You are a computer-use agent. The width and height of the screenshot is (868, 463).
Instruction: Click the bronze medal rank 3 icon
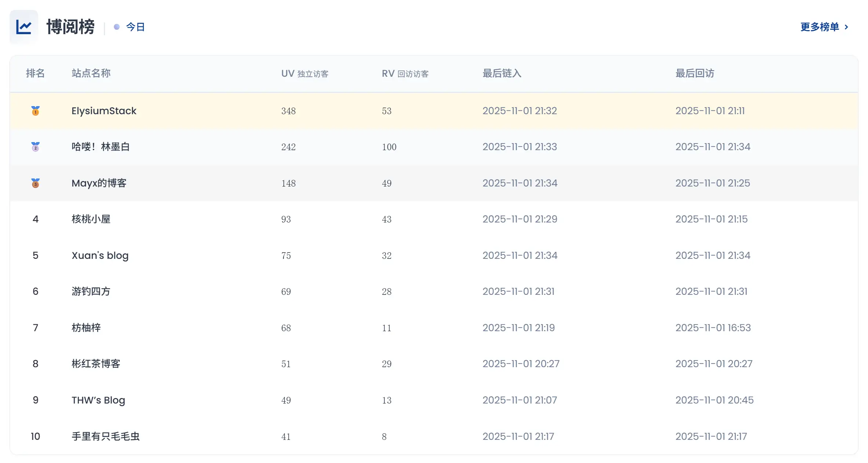tap(35, 183)
